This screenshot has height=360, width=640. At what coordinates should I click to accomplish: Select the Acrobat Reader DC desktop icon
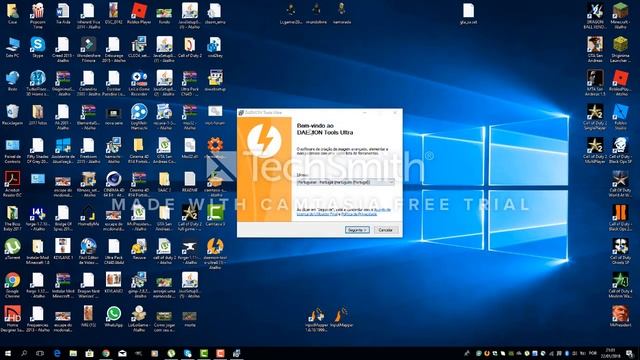point(12,184)
